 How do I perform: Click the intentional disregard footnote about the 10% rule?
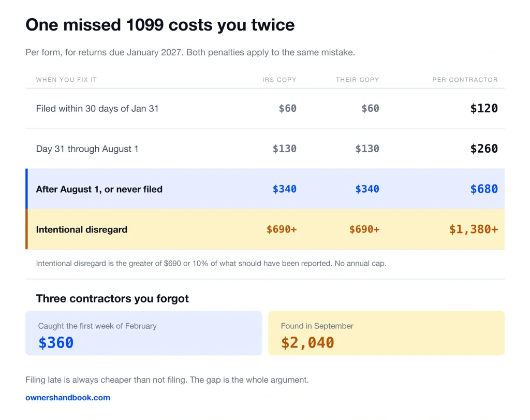211,264
